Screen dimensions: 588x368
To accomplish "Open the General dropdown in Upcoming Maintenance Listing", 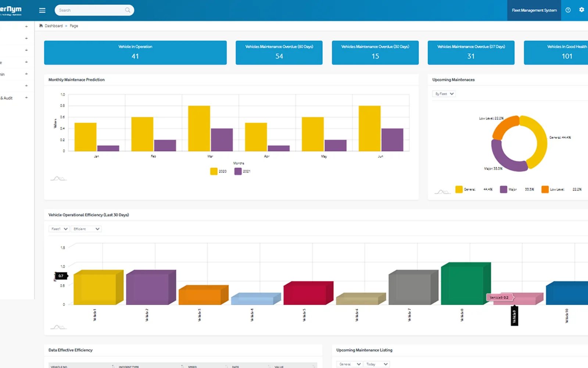I will click(349, 364).
